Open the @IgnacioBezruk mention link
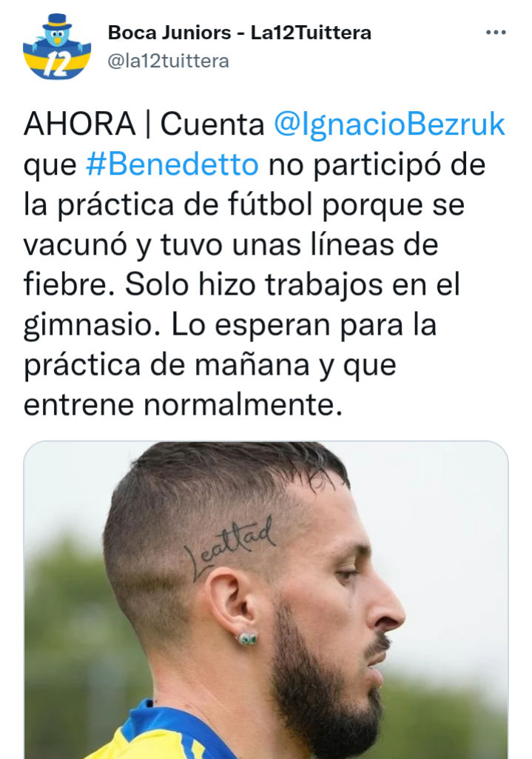 coord(389,124)
